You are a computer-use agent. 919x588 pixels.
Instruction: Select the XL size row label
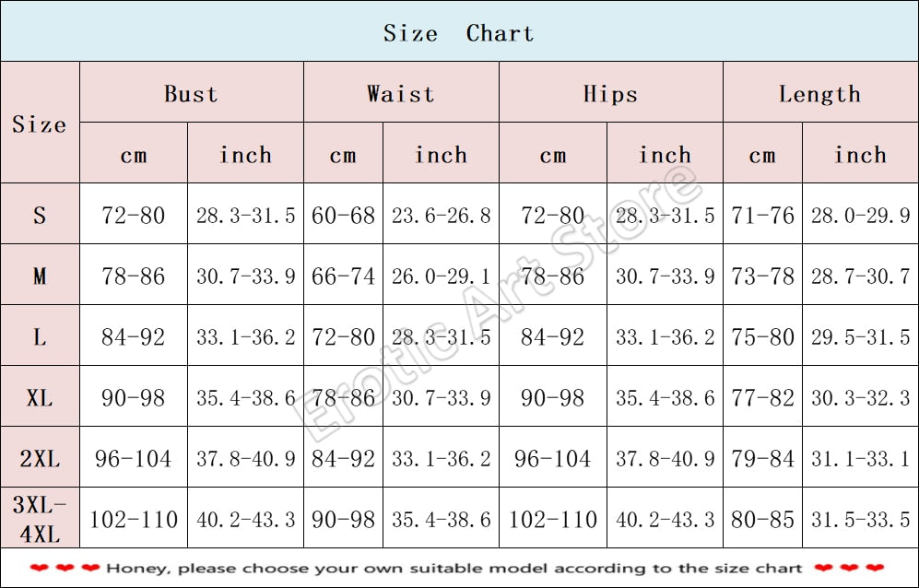[40, 397]
